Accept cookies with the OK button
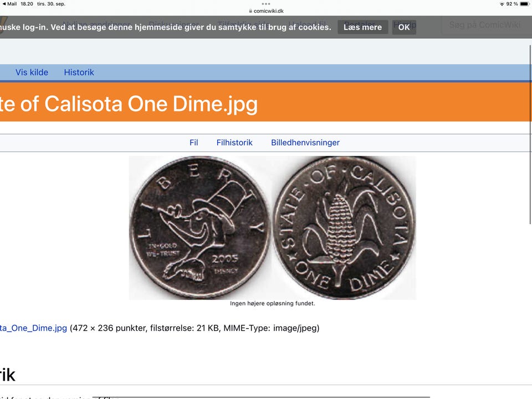This screenshot has height=399, width=532. [404, 27]
